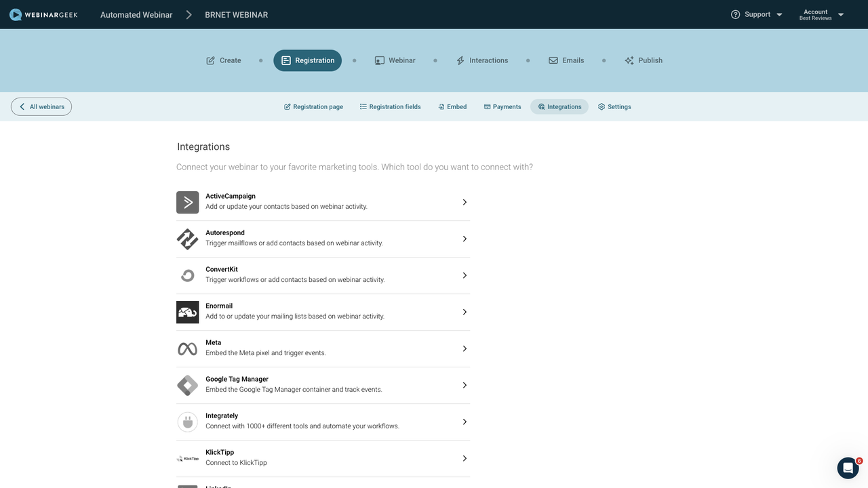This screenshot has width=868, height=488.
Task: Expand the Support dropdown
Action: click(778, 14)
